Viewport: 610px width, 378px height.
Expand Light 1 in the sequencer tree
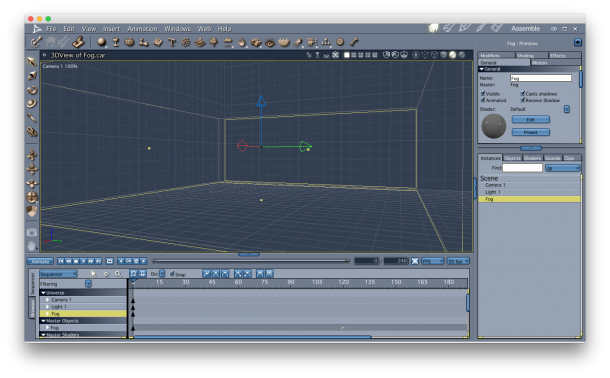click(x=47, y=307)
